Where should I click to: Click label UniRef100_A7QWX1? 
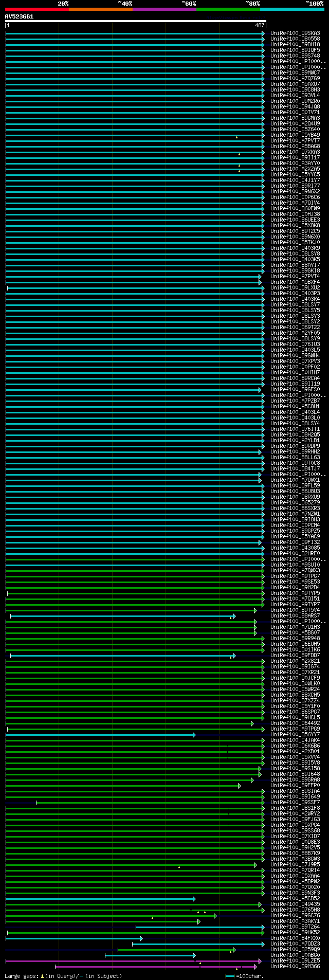(295, 480)
